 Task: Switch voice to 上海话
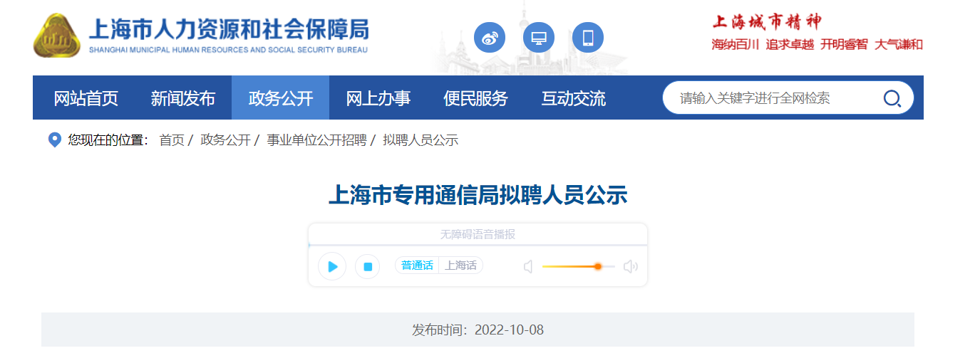(x=460, y=265)
